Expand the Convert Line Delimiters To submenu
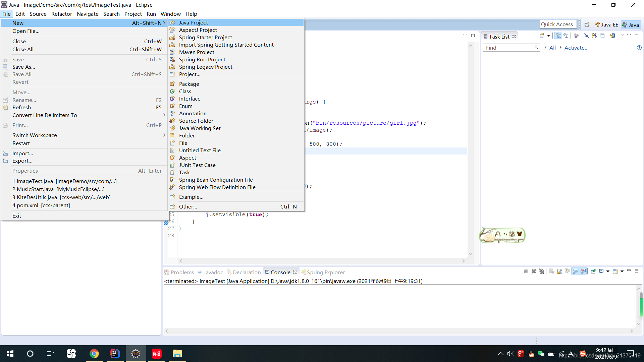This screenshot has height=362, width=644. (x=164, y=115)
